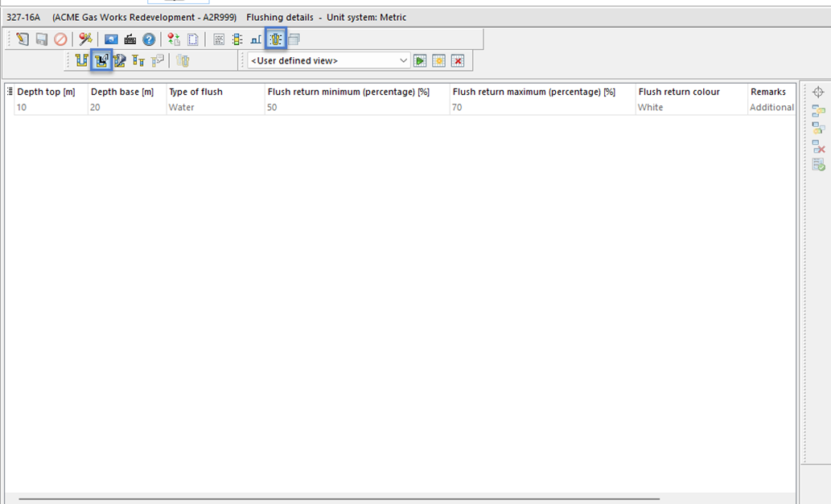The height and width of the screenshot is (504, 831).
Task: Click the horizontal scrollbar at the bottom
Action: pyautogui.click(x=338, y=499)
